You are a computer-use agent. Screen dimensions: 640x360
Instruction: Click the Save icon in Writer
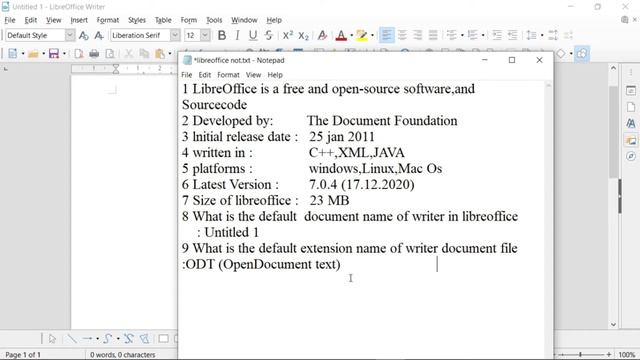click(x=54, y=53)
